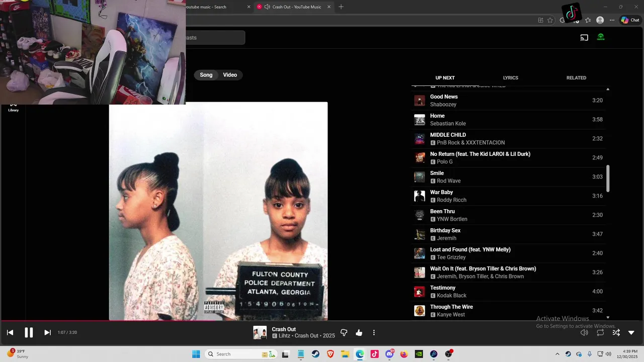Play Good News by Shaboozey
This screenshot has height=362, width=644.
click(x=508, y=101)
